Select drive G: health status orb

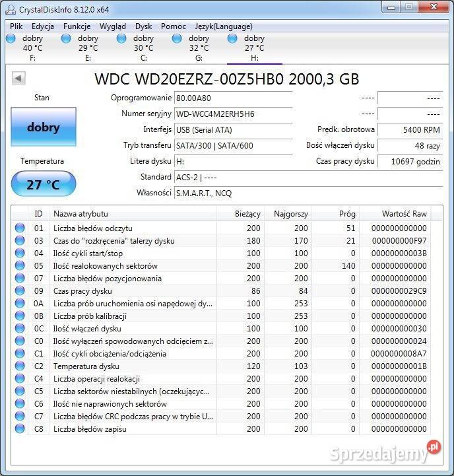(177, 38)
